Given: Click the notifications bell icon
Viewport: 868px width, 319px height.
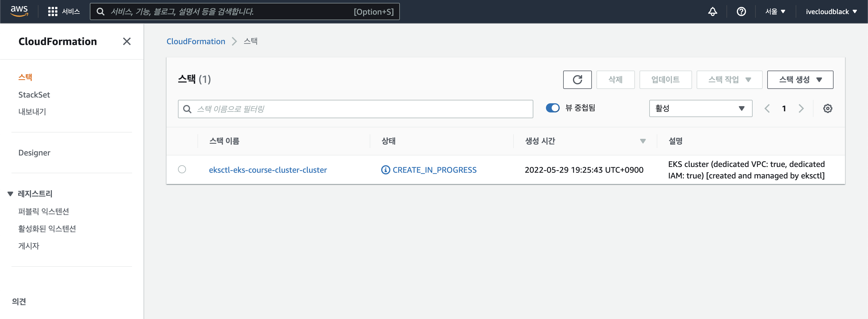Looking at the screenshot, I should point(712,11).
